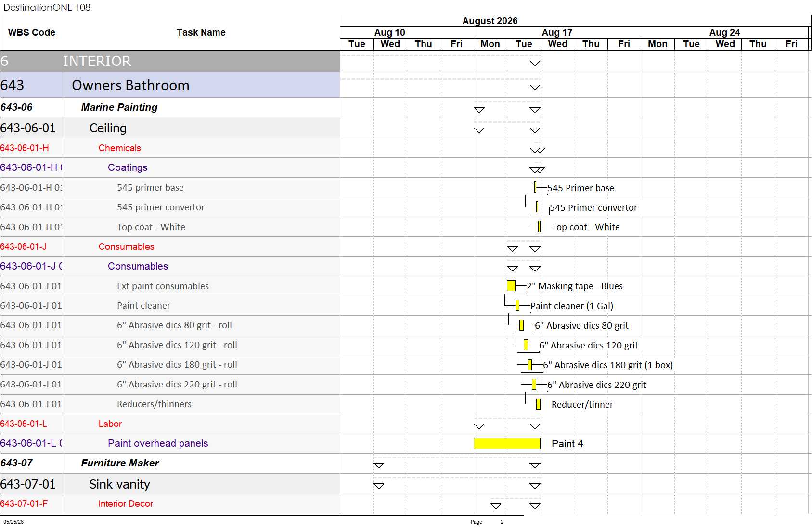Click 6" Abrasive dics 220 grit - roll
This screenshot has width=812, height=528.
pos(177,385)
